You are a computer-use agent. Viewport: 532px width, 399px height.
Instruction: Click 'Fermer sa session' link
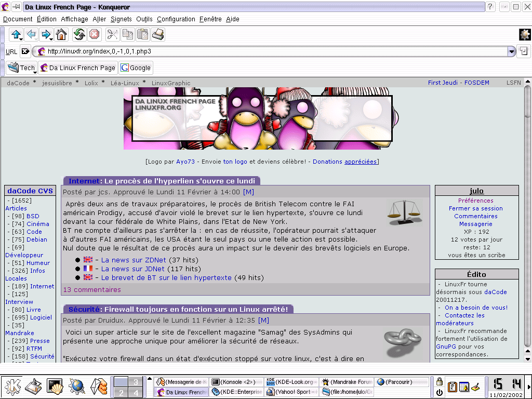476,208
